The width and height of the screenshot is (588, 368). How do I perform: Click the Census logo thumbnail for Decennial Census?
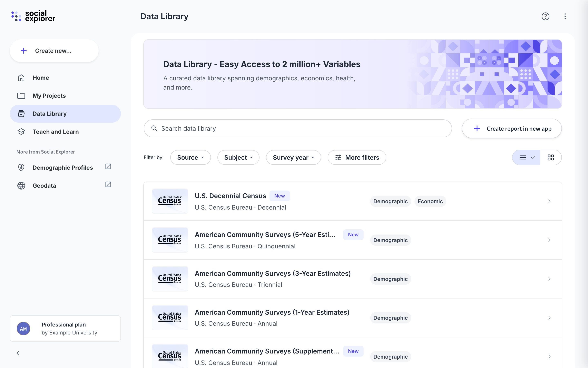(x=170, y=201)
